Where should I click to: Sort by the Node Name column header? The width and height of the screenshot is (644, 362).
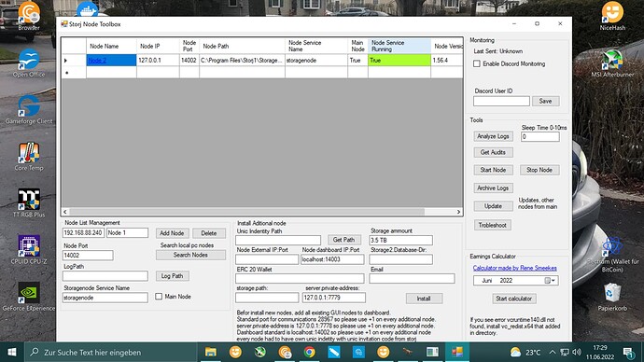point(111,46)
